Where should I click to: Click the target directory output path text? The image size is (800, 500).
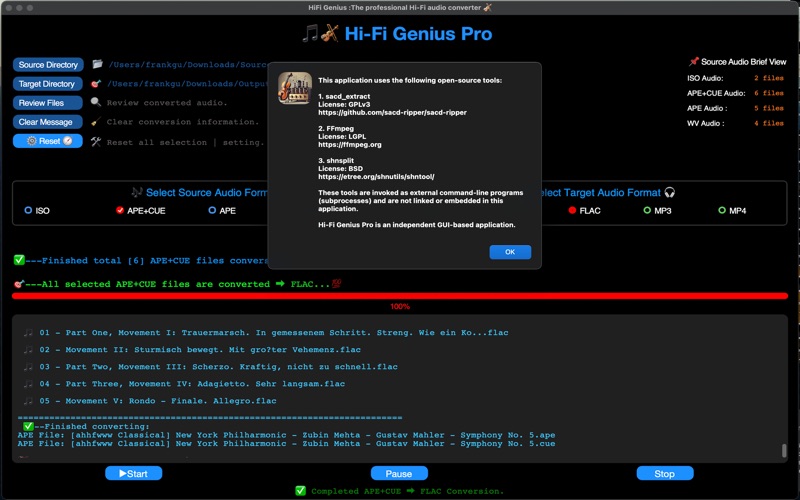pyautogui.click(x=187, y=84)
